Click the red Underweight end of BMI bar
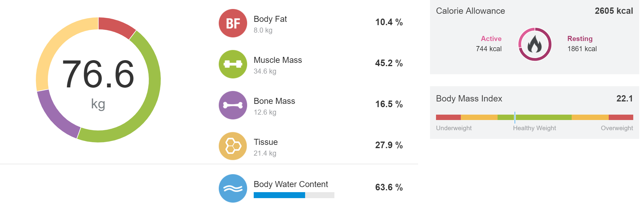The width and height of the screenshot is (644, 208). (448, 117)
